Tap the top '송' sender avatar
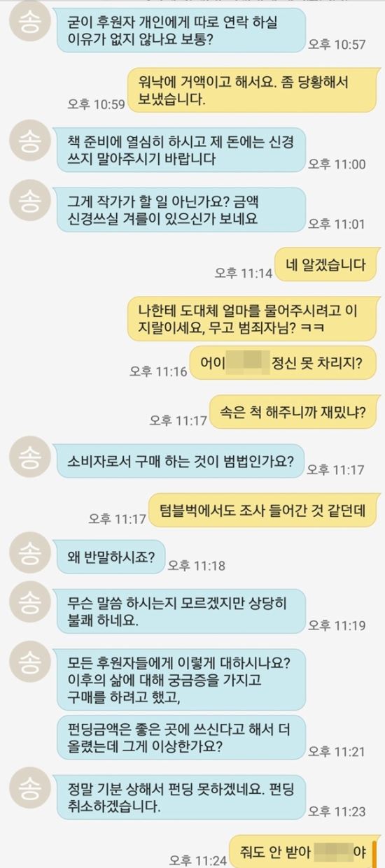The width and height of the screenshot is (385, 868). click(29, 25)
